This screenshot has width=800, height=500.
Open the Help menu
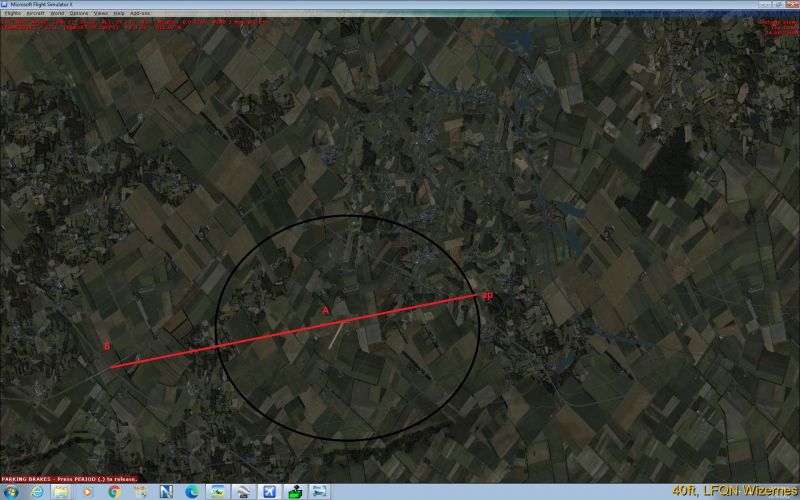tap(119, 13)
